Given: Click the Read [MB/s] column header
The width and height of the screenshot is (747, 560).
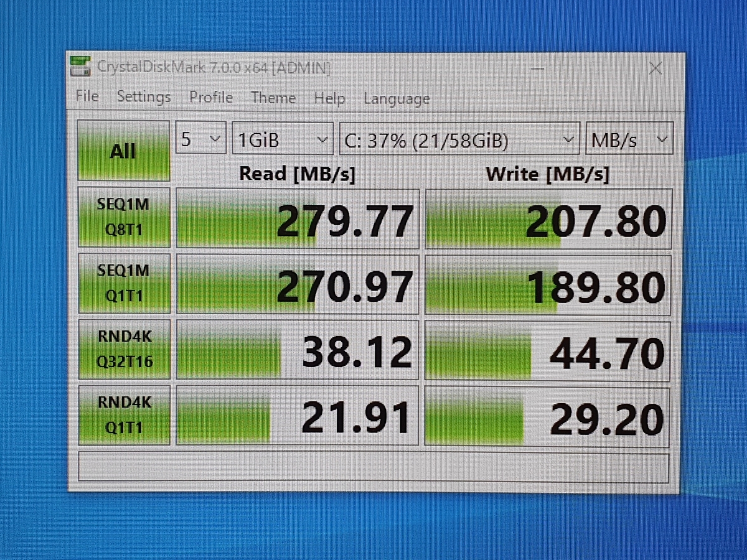Looking at the screenshot, I should coord(298,174).
